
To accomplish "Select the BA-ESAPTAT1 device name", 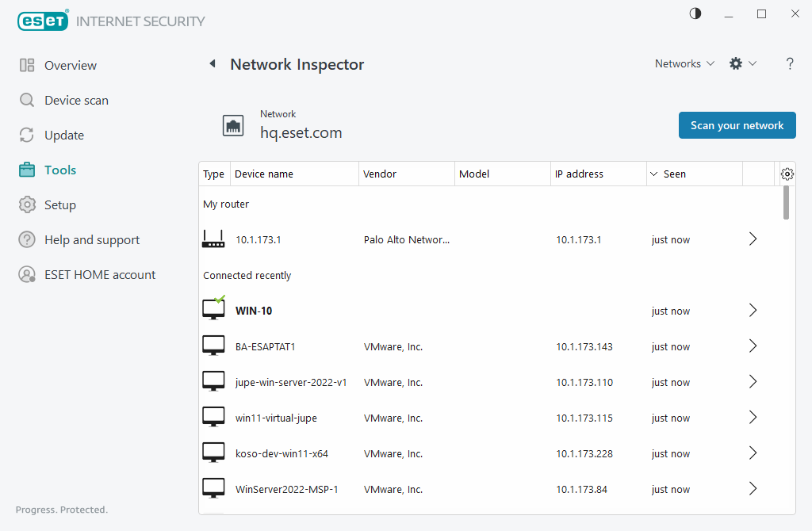I will 265,346.
